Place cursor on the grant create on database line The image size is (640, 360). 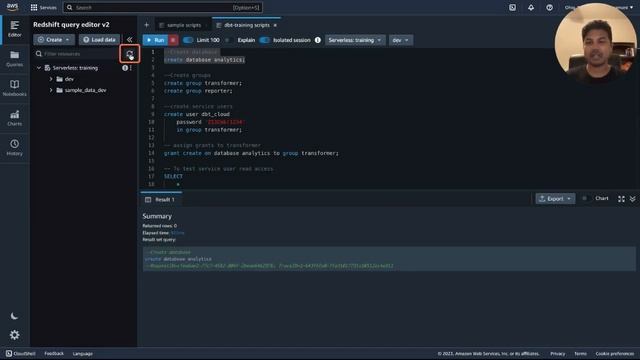coord(251,153)
